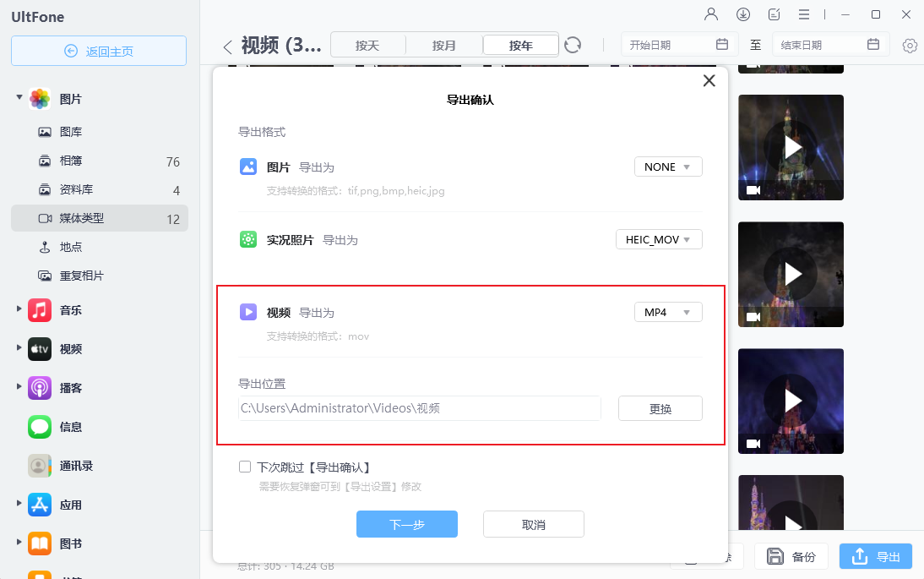Click the 播客 podcast icon
The image size is (924, 579).
tap(40, 388)
